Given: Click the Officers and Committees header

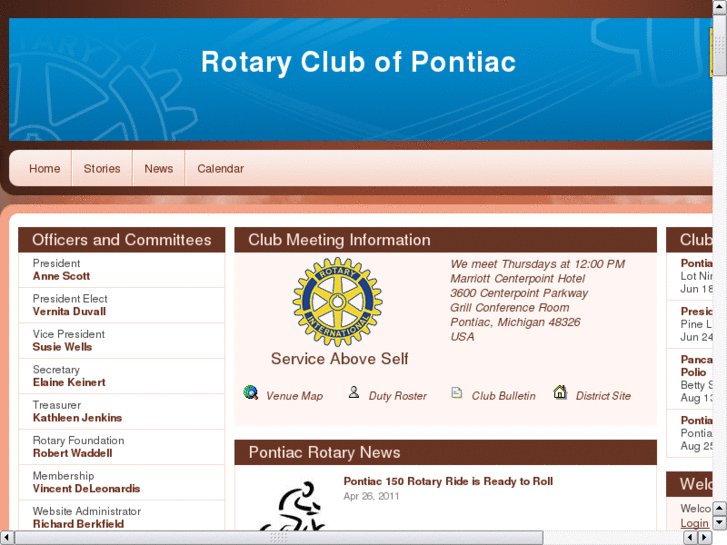Looking at the screenshot, I should [121, 240].
